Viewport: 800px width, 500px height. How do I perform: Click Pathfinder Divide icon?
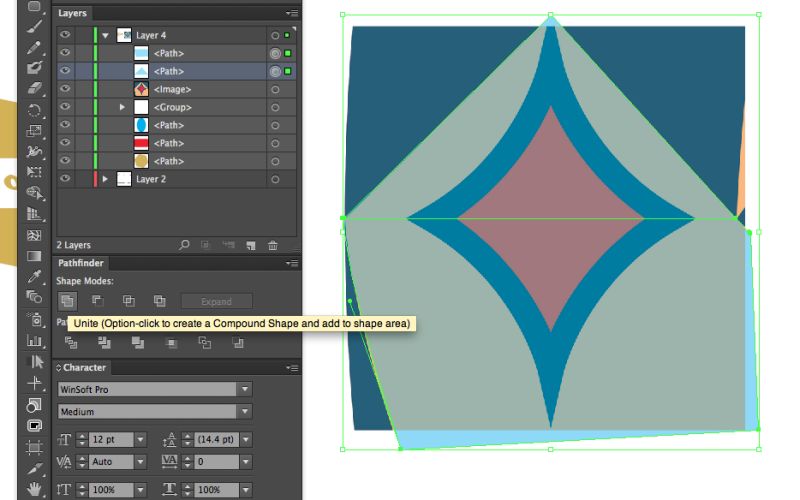pyautogui.click(x=71, y=343)
